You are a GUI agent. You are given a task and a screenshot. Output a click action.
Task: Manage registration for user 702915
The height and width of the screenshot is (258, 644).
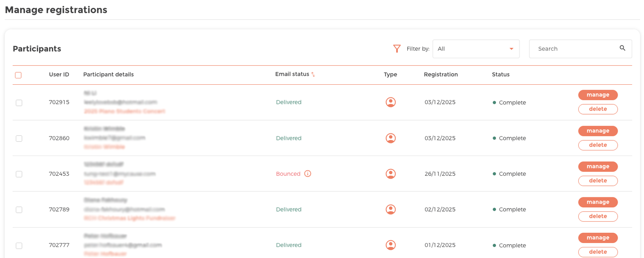(598, 95)
